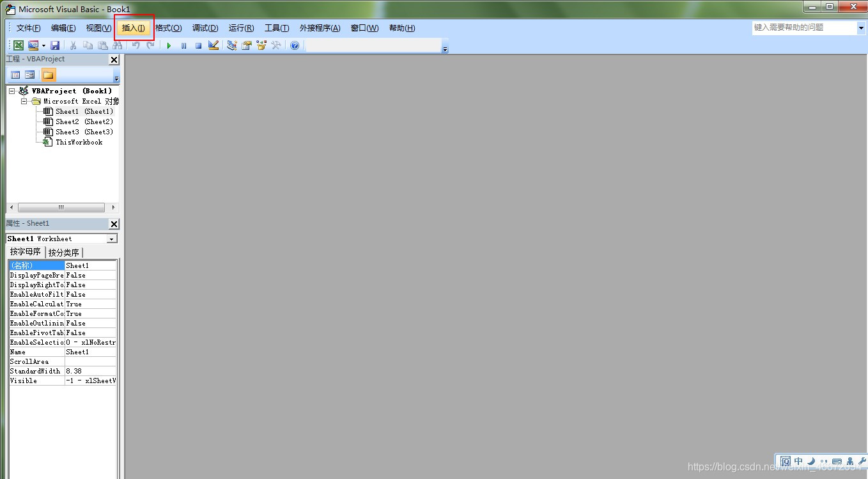
Task: Click the Undo arrow icon
Action: [x=136, y=45]
